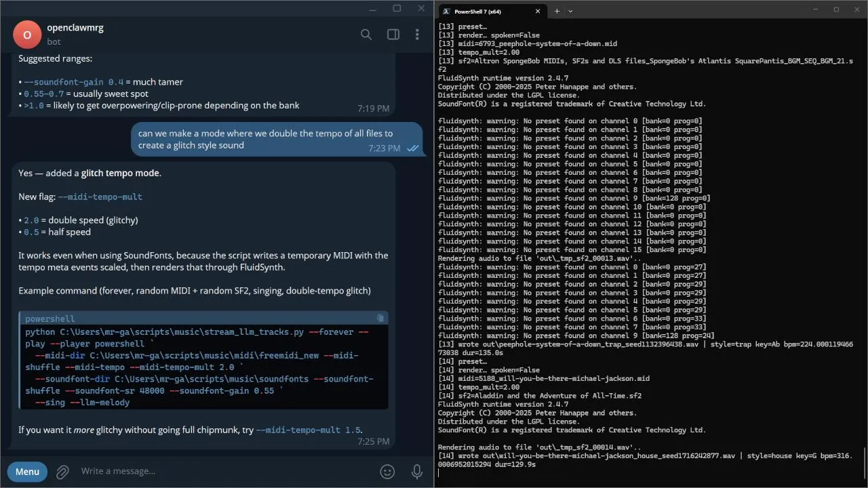The height and width of the screenshot is (488, 868).
Task: Close the PowerShell 7 tab
Action: click(538, 11)
